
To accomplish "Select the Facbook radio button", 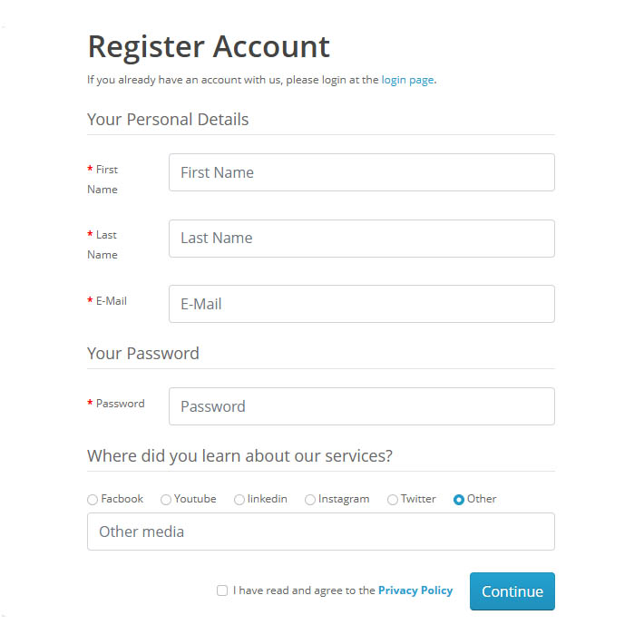I will (93, 500).
